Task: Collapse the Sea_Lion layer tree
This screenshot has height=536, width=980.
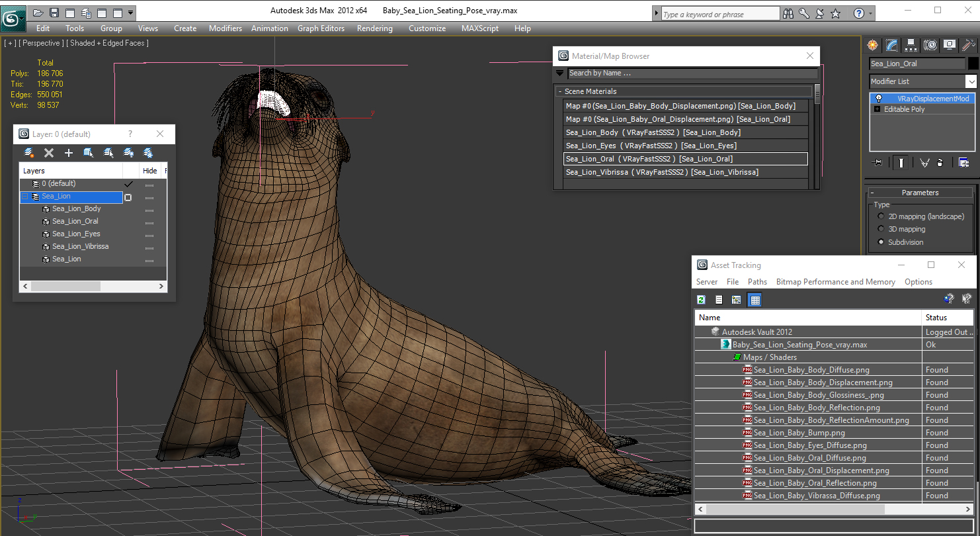Action: click(25, 197)
